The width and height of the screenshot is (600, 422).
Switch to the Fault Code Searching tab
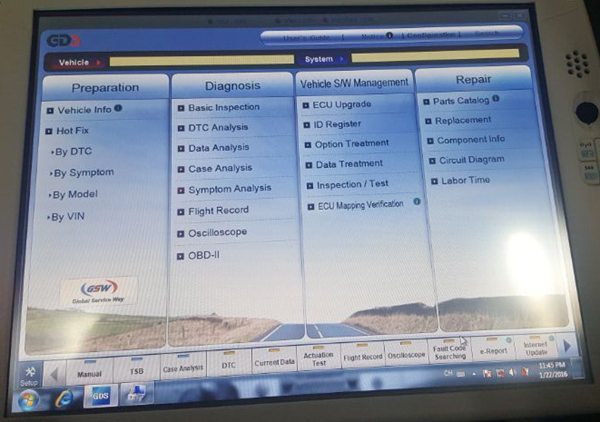click(x=450, y=351)
